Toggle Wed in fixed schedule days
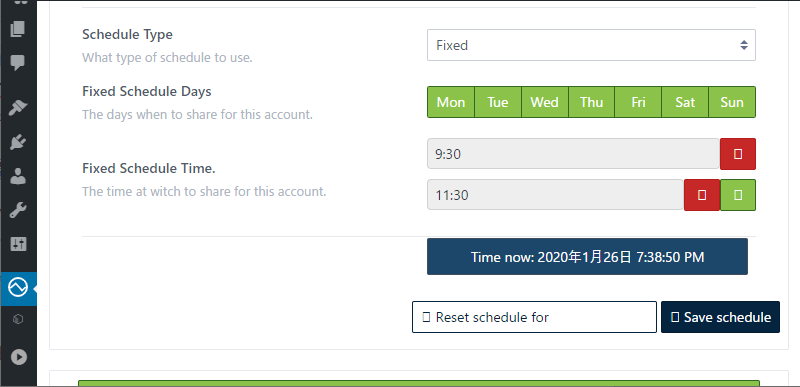Screen dimensions: 800x387 coord(544,102)
